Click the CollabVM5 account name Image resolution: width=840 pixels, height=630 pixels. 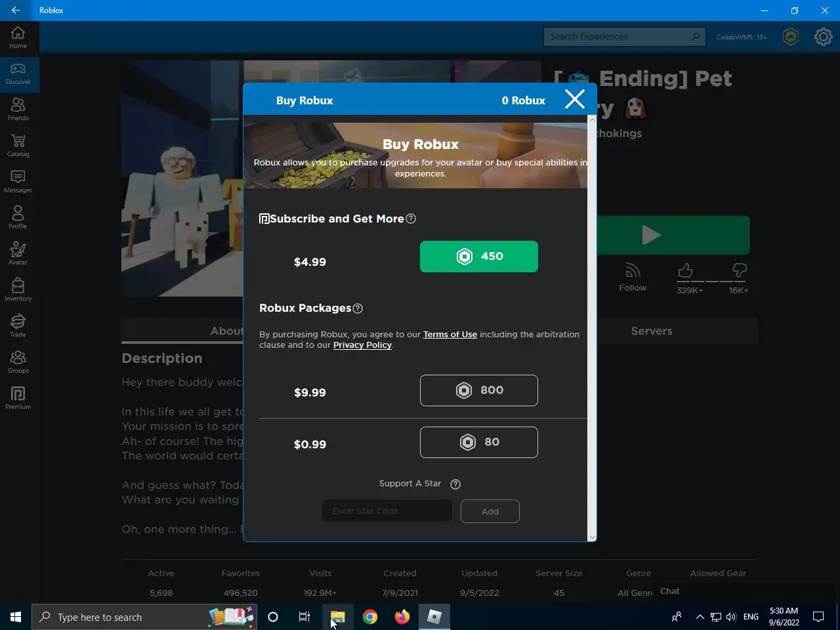pyautogui.click(x=742, y=37)
